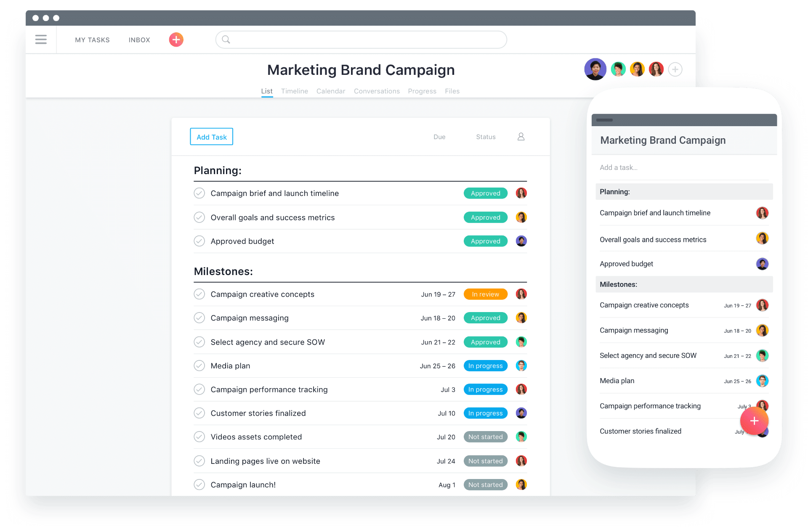Go to My Tasks

92,40
